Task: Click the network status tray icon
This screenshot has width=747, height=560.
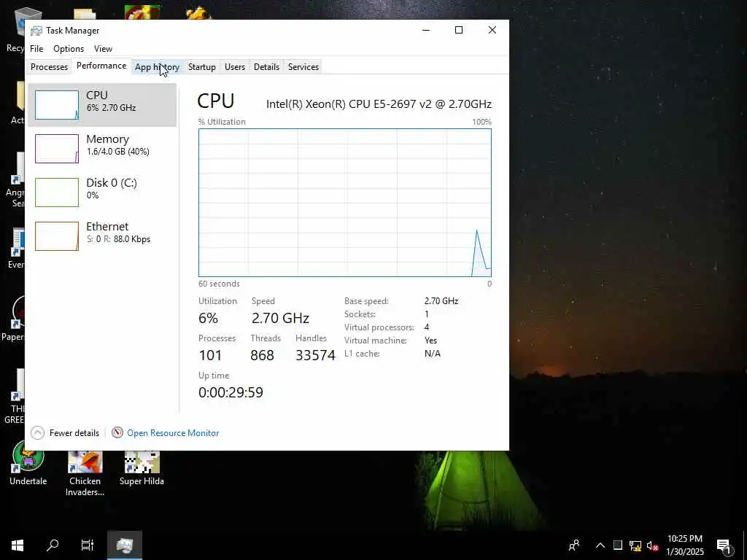Action: tap(635, 545)
